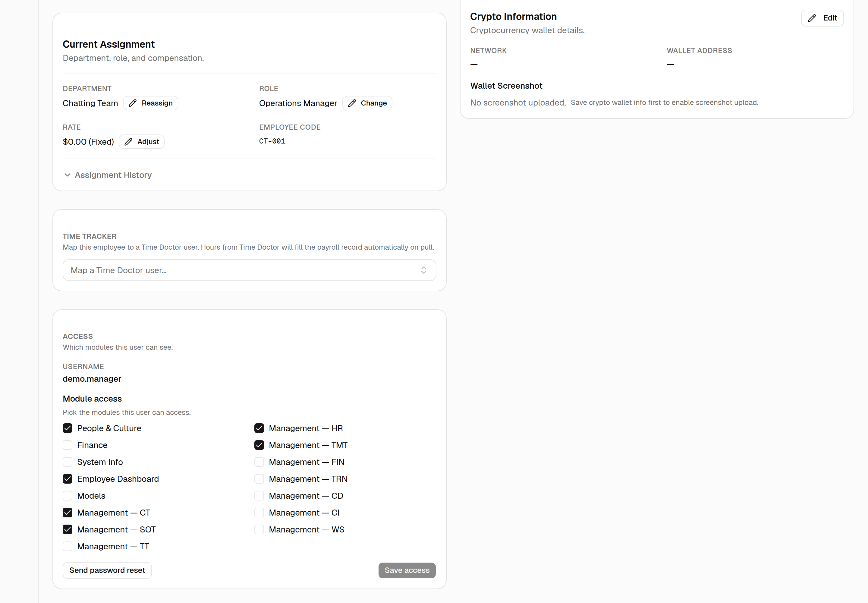This screenshot has width=868, height=603.
Task: Click the Operations Manager role value
Action: [298, 103]
